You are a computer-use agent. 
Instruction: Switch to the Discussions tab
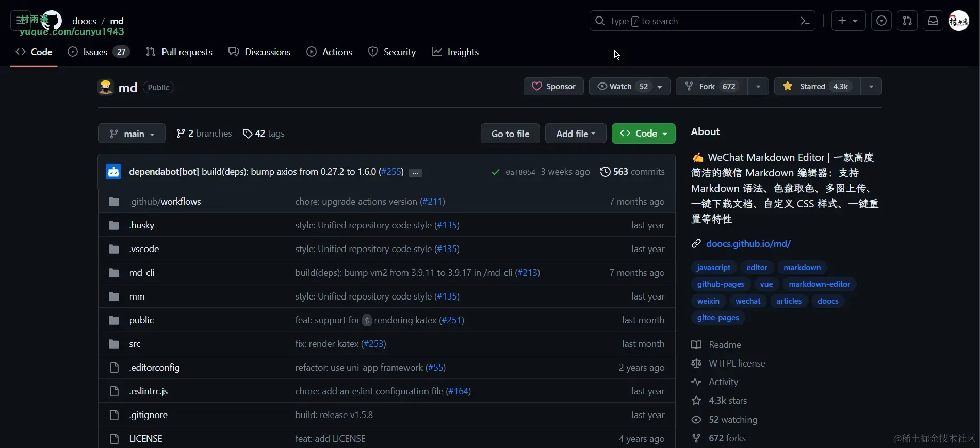click(259, 52)
